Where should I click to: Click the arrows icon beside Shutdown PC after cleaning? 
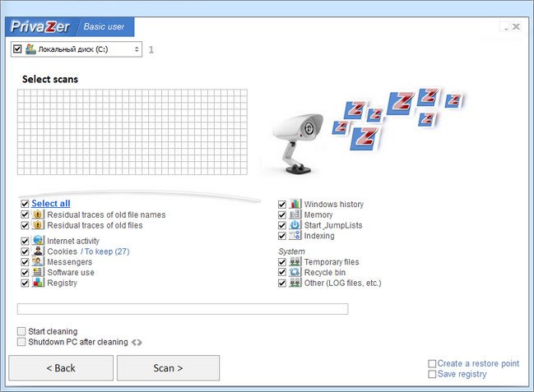137,343
